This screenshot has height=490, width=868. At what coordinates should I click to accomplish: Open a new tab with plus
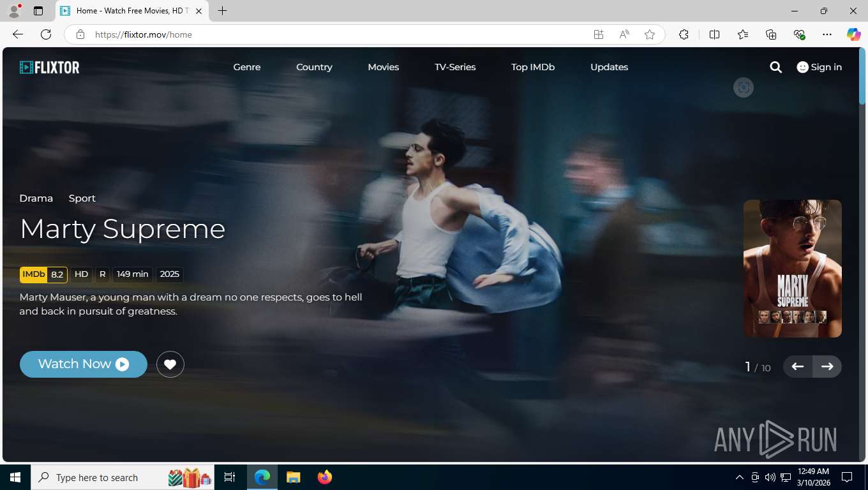[x=222, y=11]
